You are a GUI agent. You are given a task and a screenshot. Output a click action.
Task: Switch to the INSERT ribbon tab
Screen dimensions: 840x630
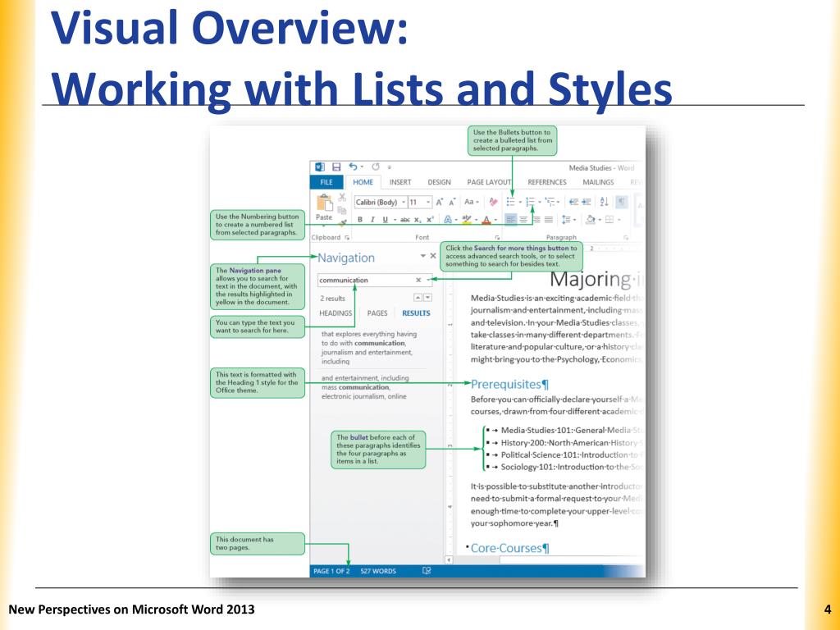coord(400,182)
